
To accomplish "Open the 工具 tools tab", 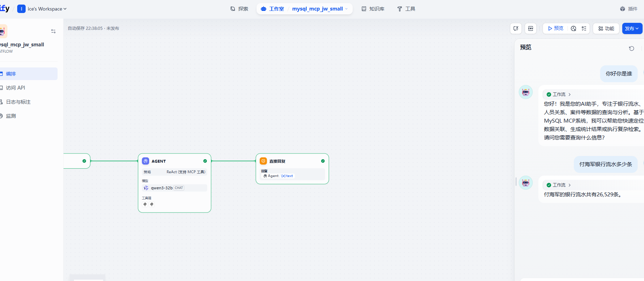I will pos(406,9).
